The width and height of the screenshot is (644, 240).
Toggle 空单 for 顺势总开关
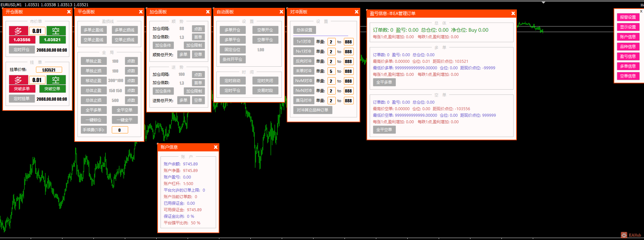198,54
